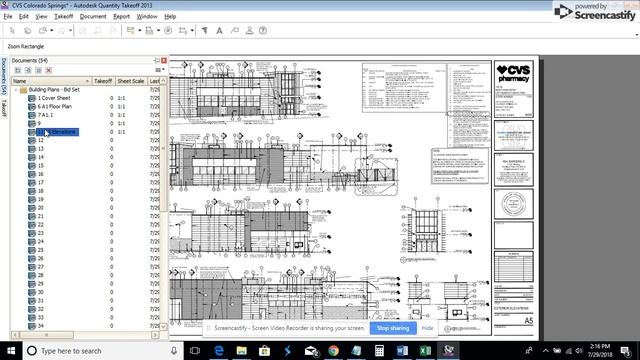Viewport: 640px width, 360px height.
Task: Select document 34 in the list
Action: point(40,326)
